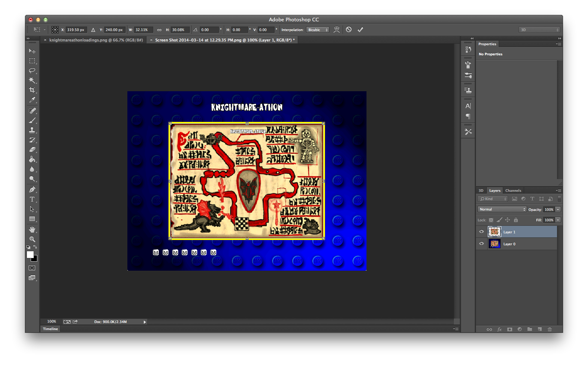Viewport: 588px width, 366px height.
Task: Open the Interpolation Bicubic dropdown
Action: tap(318, 30)
